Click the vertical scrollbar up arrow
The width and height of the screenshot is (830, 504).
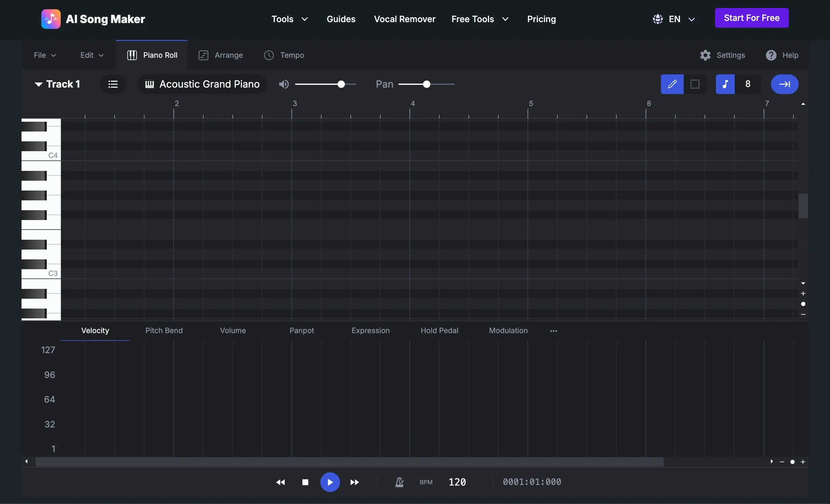click(x=803, y=104)
